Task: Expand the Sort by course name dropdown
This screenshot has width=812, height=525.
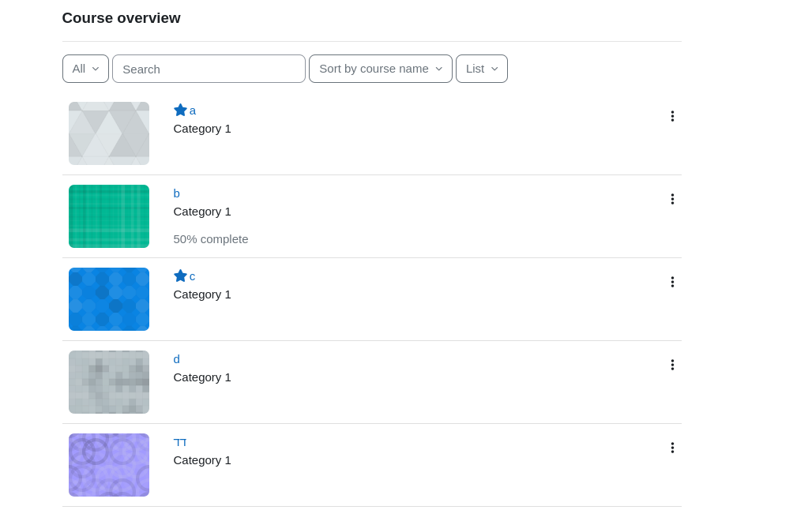Action: [381, 69]
